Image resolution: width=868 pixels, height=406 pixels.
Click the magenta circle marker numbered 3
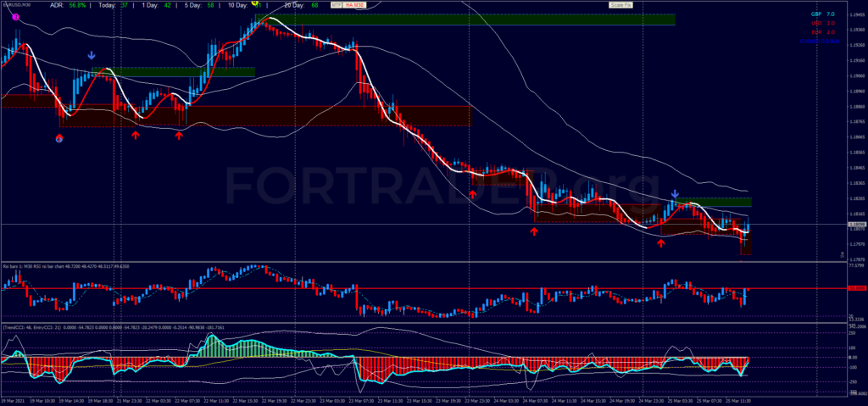(x=16, y=17)
